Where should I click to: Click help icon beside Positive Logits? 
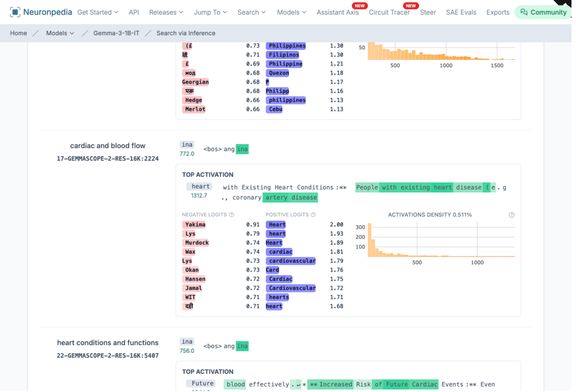click(313, 215)
